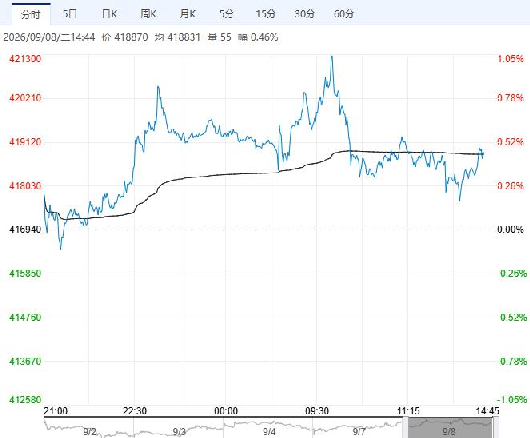Switch to the 5日 chart tab
The height and width of the screenshot is (438, 530).
point(70,14)
